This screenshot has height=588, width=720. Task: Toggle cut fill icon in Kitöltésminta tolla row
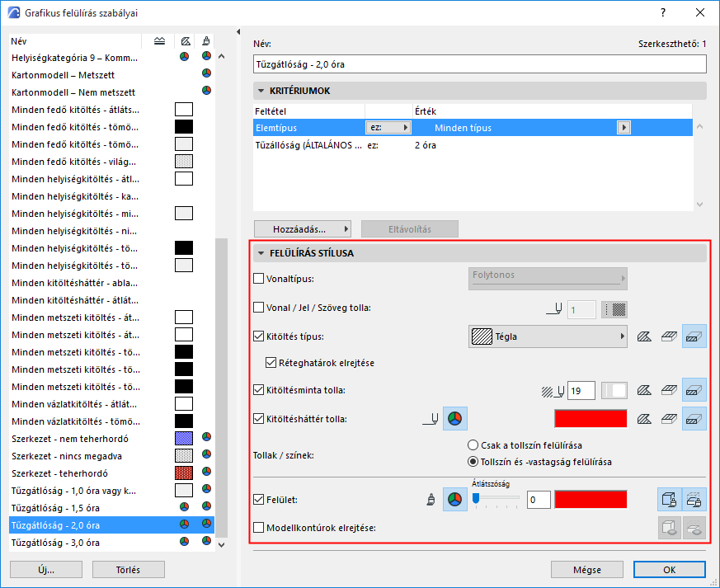[x=694, y=390]
